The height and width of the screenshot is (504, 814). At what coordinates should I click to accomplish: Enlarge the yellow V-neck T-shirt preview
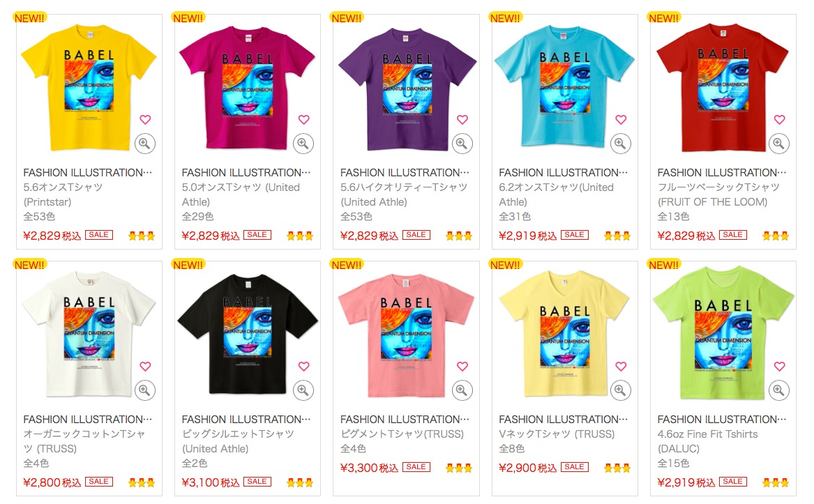(620, 390)
